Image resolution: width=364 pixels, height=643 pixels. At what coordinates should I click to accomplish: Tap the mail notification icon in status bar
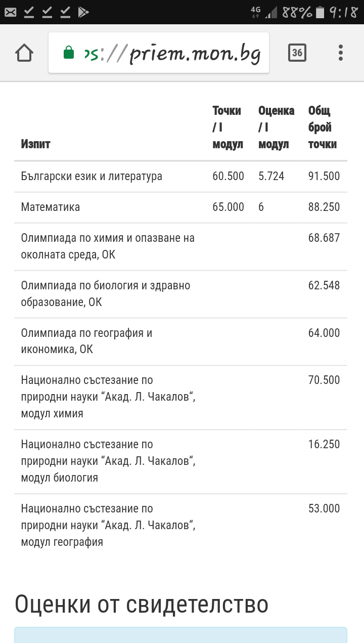point(10,12)
